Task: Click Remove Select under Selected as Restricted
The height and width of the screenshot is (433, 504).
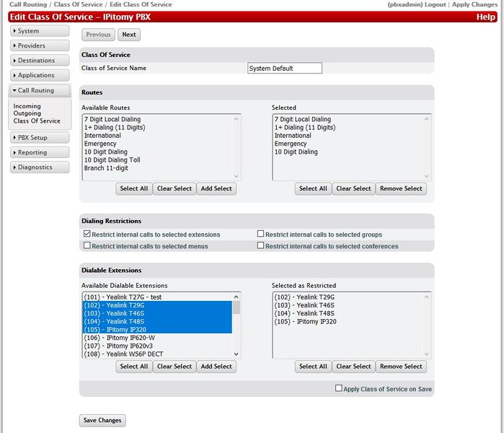Action: pyautogui.click(x=401, y=366)
